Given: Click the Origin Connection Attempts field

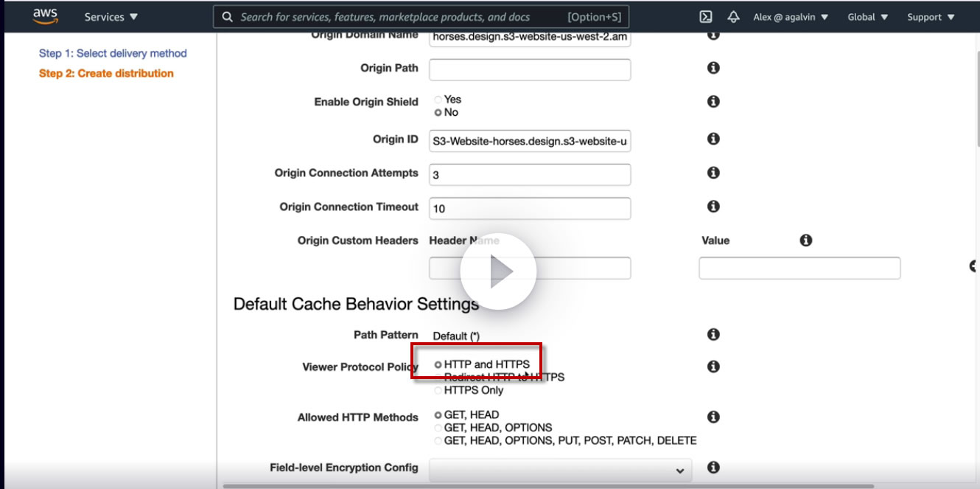Looking at the screenshot, I should point(530,175).
